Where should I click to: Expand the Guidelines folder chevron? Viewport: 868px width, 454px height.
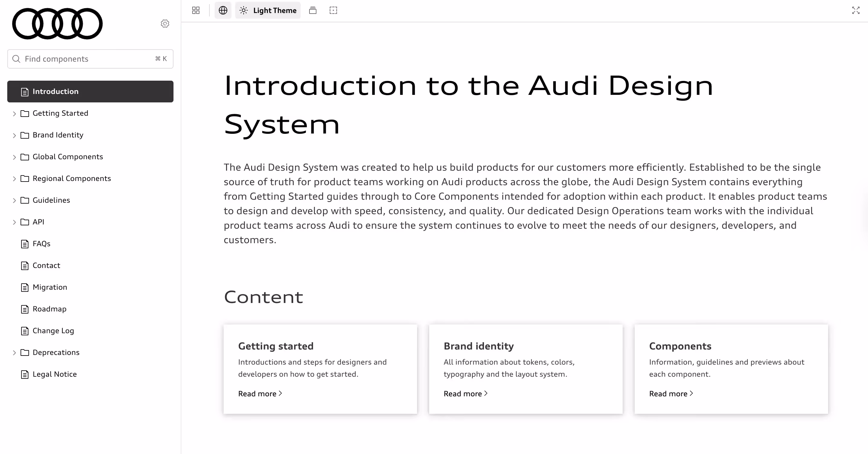tap(14, 200)
